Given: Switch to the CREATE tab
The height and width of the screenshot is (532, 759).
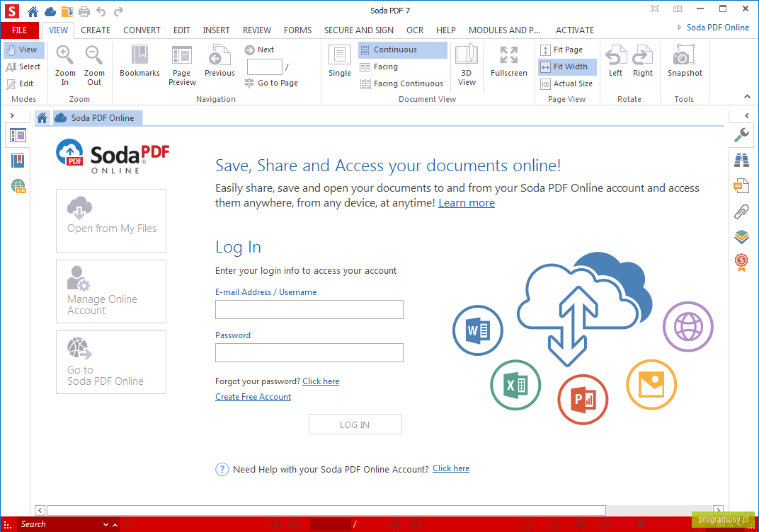Looking at the screenshot, I should pyautogui.click(x=96, y=30).
